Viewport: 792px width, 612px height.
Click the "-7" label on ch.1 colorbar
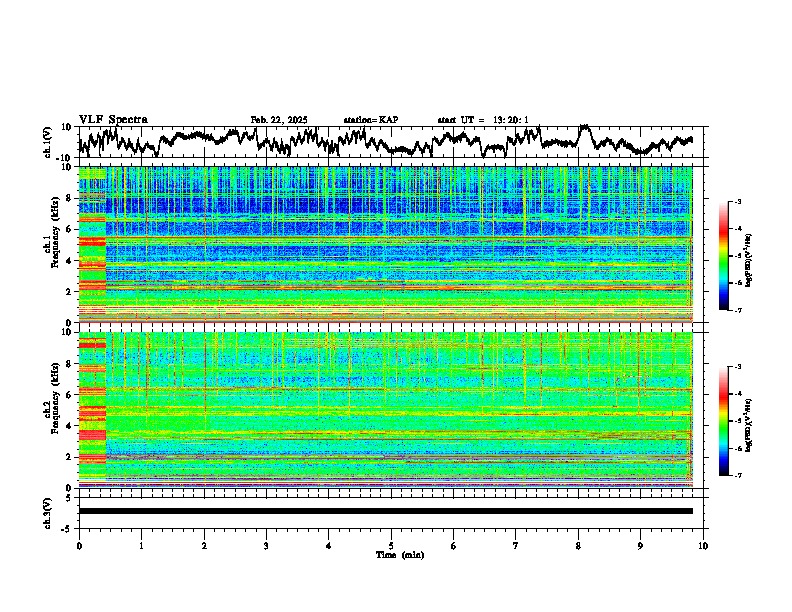coord(738,310)
